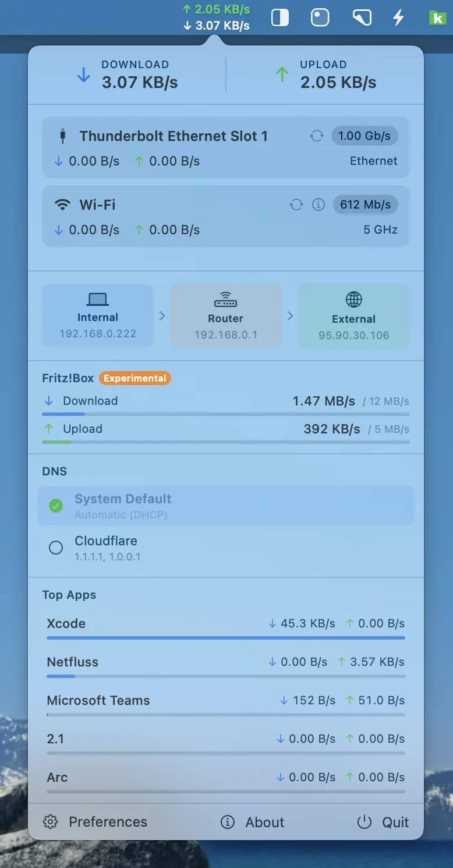Click the Top Apps section heading
The height and width of the screenshot is (868, 453).
(x=69, y=595)
